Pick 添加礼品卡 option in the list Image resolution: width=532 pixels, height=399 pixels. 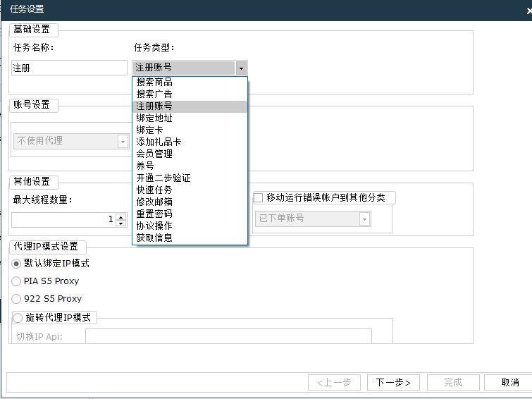[190, 142]
